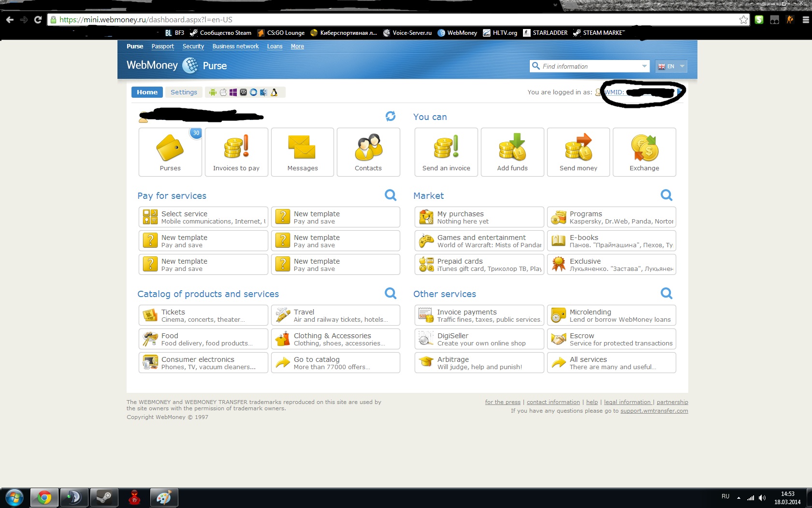Click in the Find information field

(x=589, y=66)
